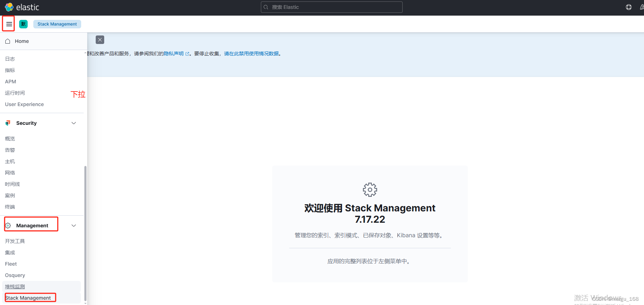Click the Elastic logo
This screenshot has height=305, width=644.
tap(22, 7)
